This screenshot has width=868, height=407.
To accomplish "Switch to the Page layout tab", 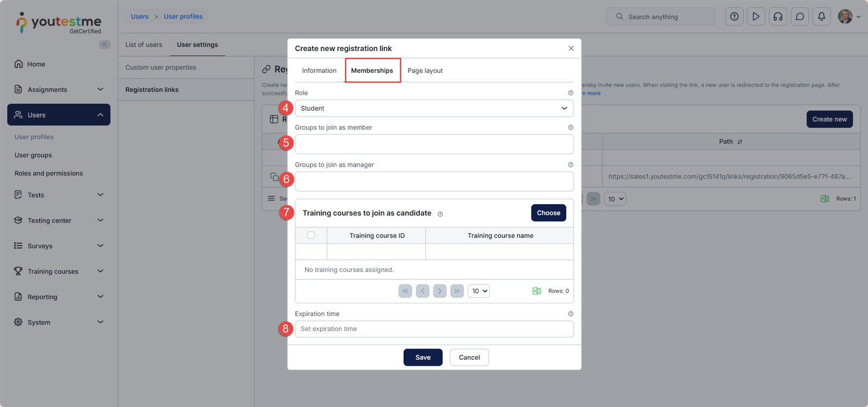I will [425, 71].
